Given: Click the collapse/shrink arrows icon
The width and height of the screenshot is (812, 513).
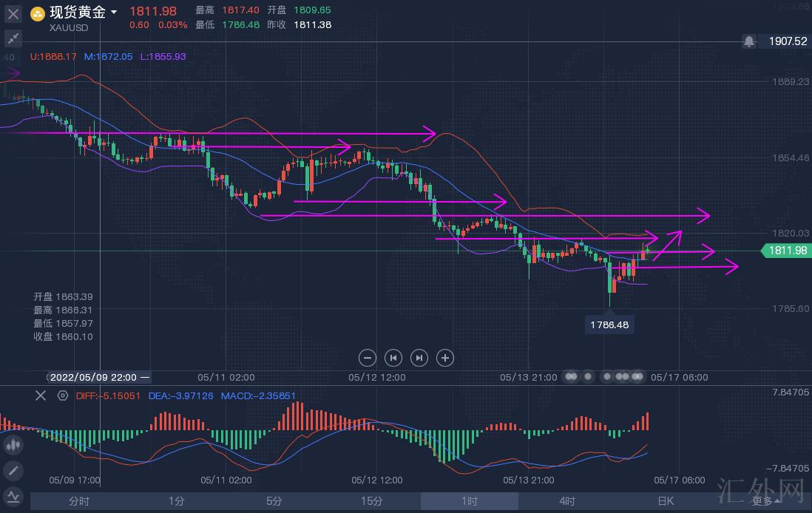Looking at the screenshot, I should tap(13, 38).
